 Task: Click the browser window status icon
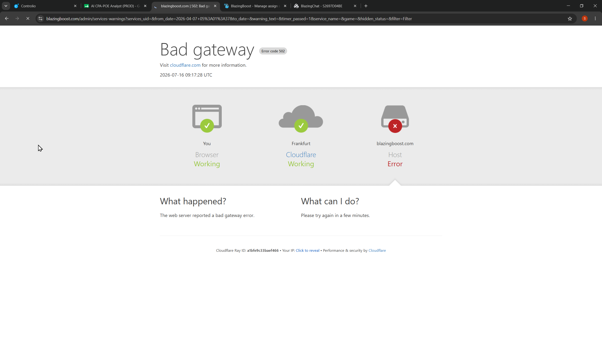point(207,119)
